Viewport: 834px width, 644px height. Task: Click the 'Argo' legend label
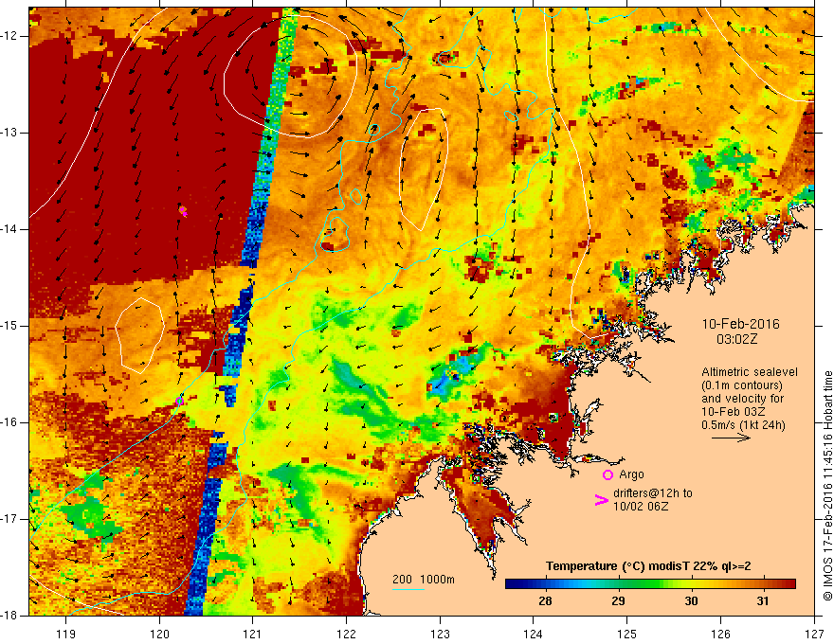[x=631, y=474]
